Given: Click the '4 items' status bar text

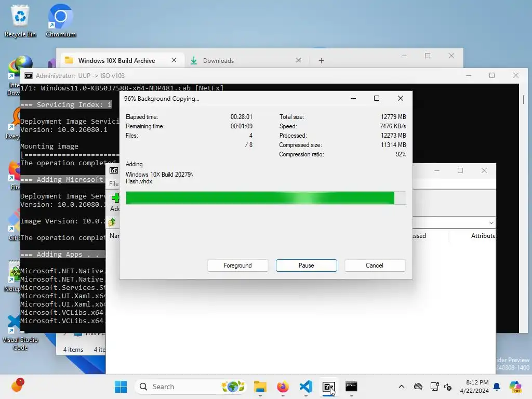Looking at the screenshot, I should (x=73, y=350).
